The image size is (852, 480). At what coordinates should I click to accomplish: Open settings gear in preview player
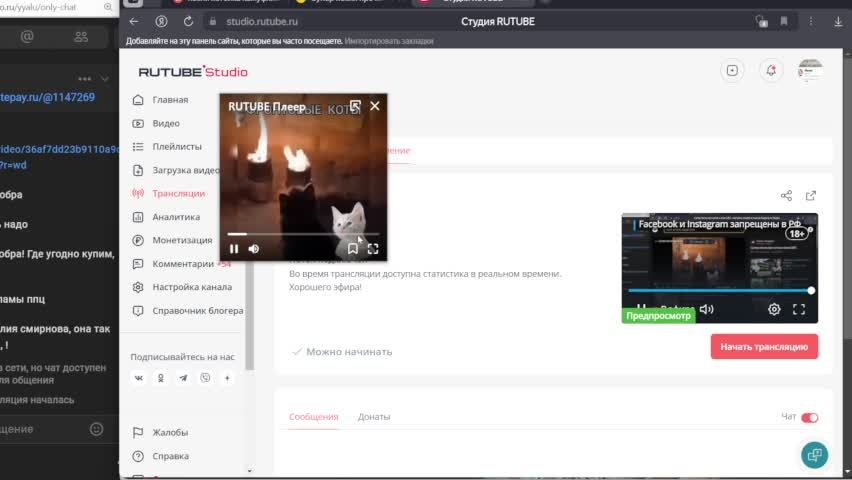(774, 310)
